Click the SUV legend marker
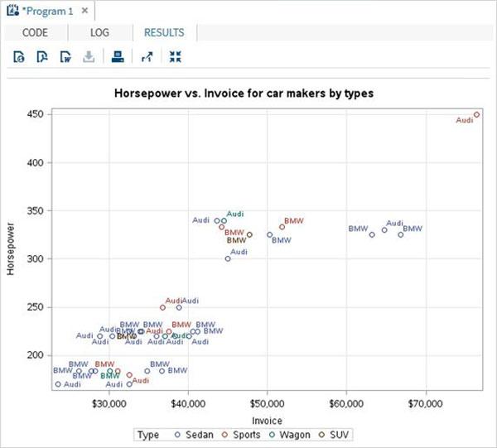 point(321,435)
